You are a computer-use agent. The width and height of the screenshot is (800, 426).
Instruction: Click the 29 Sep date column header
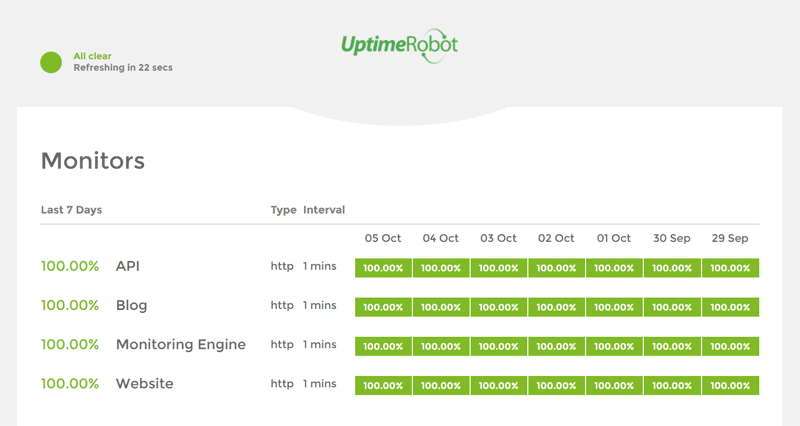click(x=730, y=238)
